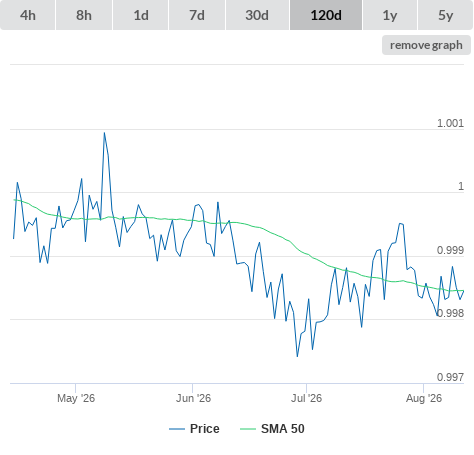Click the Aug '26 axis label
The image size is (474, 455).
(x=424, y=398)
